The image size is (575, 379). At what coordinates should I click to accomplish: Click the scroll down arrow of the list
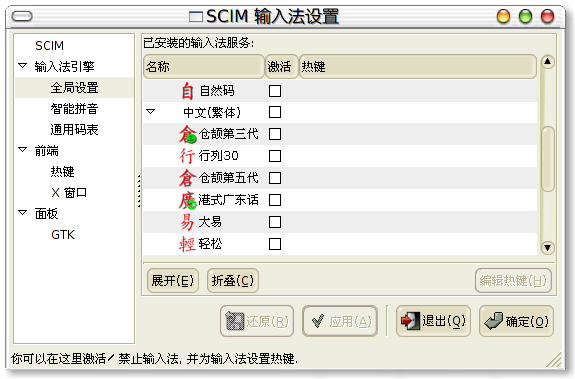coord(547,248)
